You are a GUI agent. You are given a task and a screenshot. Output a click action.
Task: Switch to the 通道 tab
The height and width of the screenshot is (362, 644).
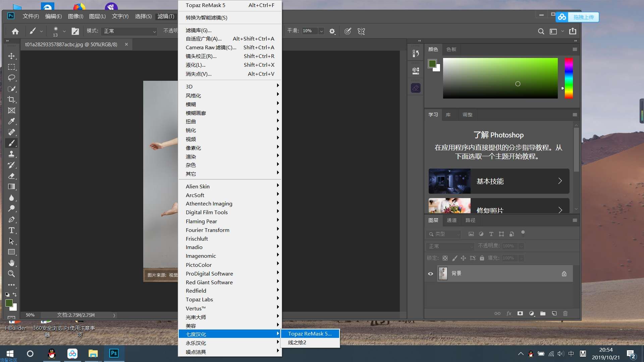tap(451, 220)
